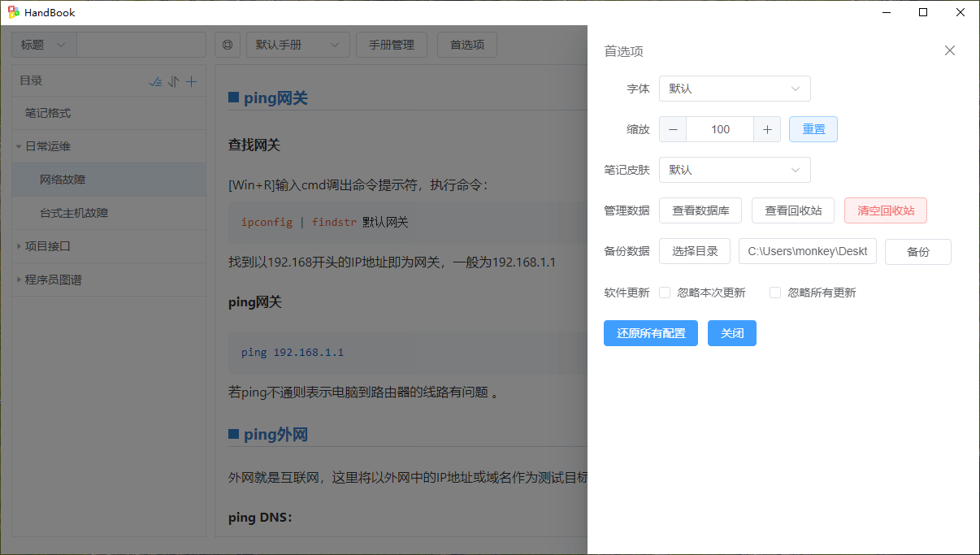The width and height of the screenshot is (980, 555).
Task: Click the HandBook app icon in title bar
Action: pyautogui.click(x=14, y=12)
